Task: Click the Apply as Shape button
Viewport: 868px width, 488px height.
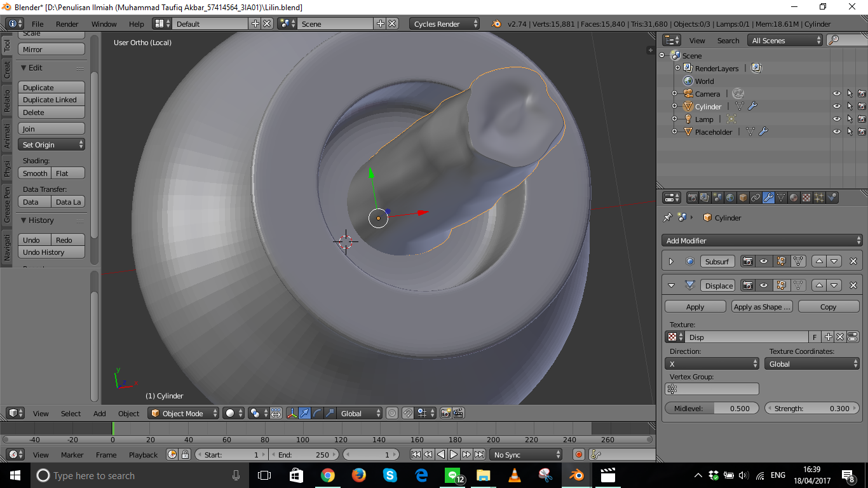Action: tap(762, 306)
